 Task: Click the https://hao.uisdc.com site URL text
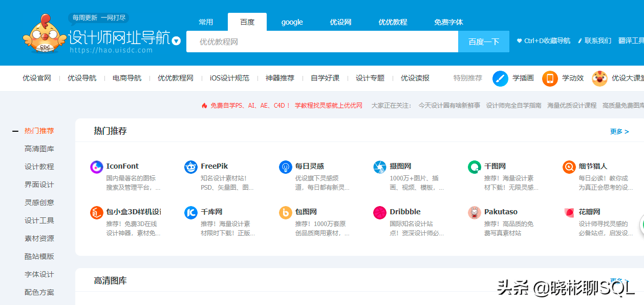click(x=111, y=50)
